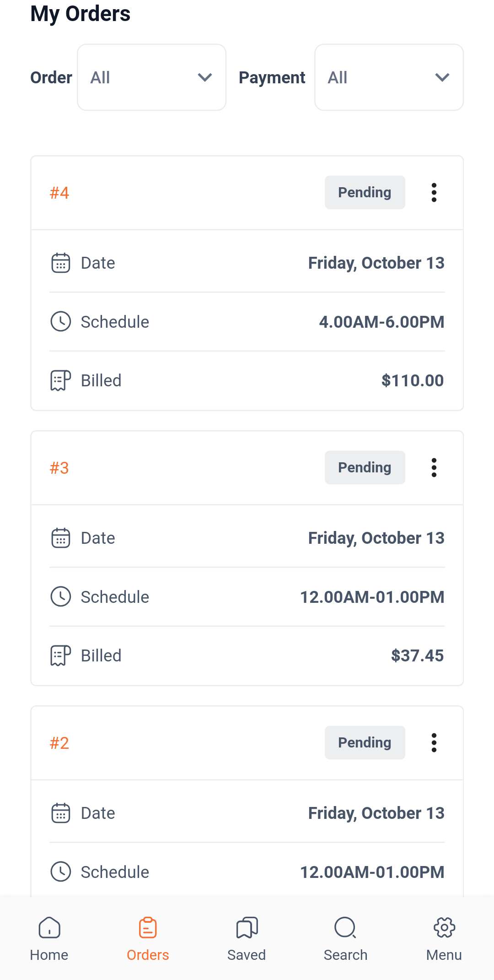Expand the Payment filter dropdown
The width and height of the screenshot is (494, 980).
[x=389, y=77]
